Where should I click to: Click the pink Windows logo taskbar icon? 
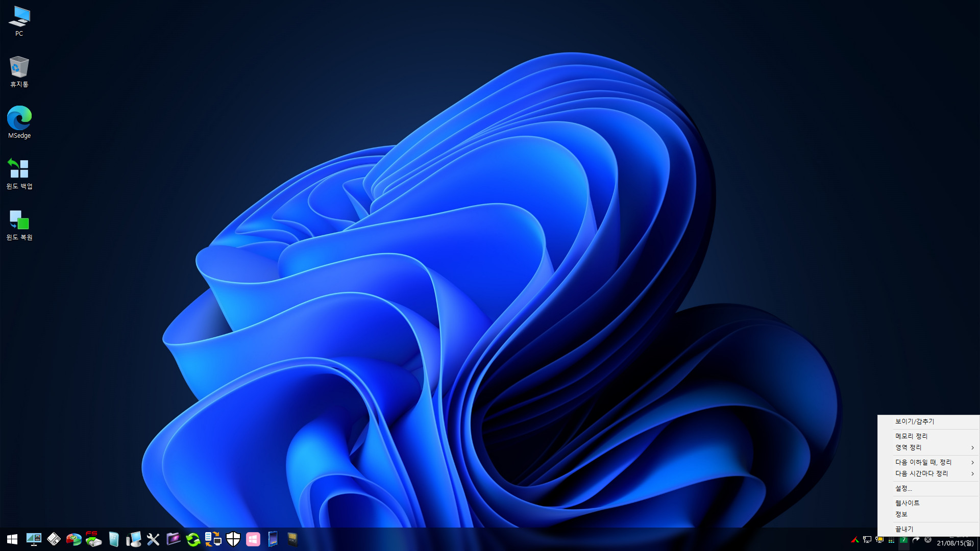point(253,539)
